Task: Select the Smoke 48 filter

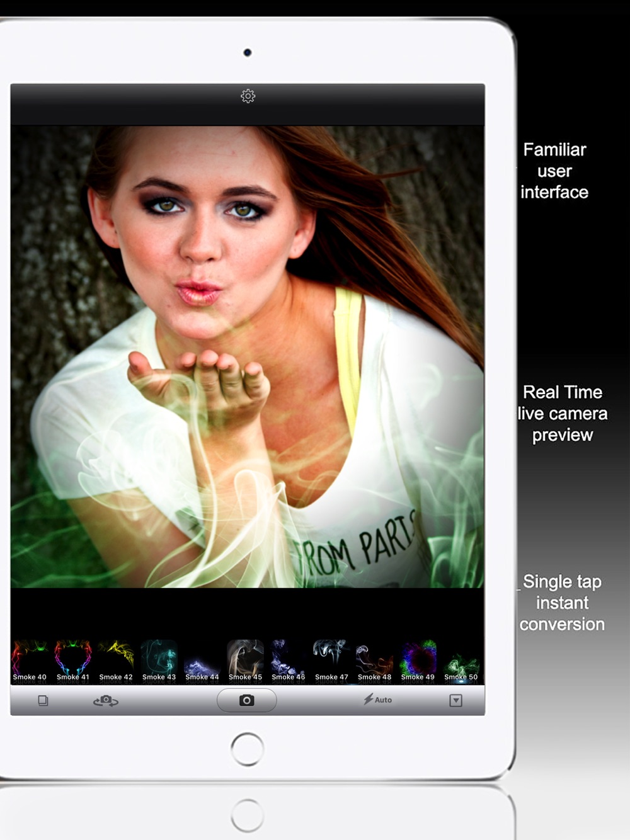Action: point(374,661)
